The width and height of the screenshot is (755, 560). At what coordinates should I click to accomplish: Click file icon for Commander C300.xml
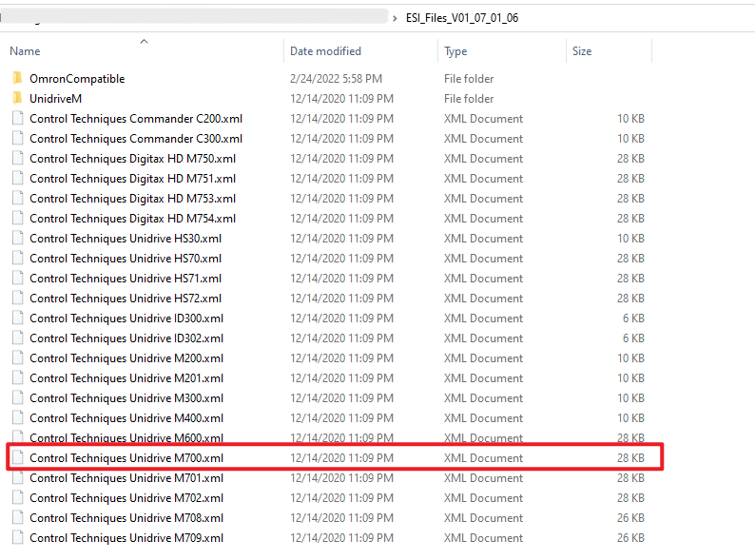click(x=17, y=138)
